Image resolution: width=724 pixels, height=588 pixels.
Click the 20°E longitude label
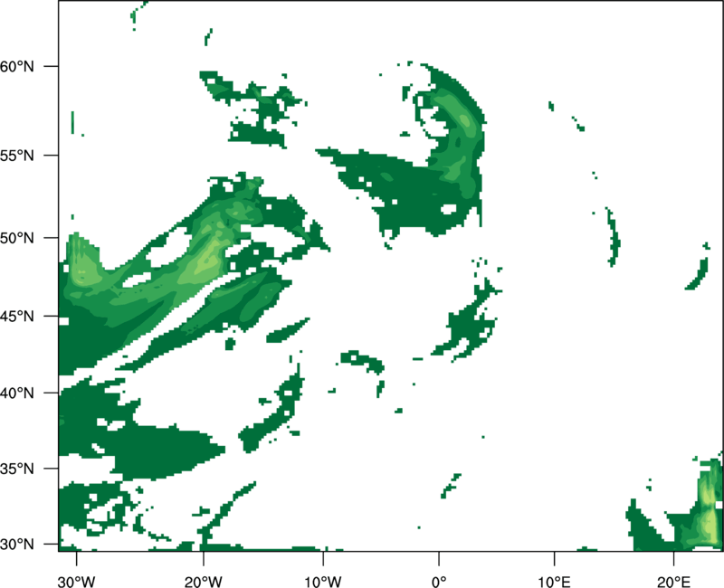click(x=673, y=582)
